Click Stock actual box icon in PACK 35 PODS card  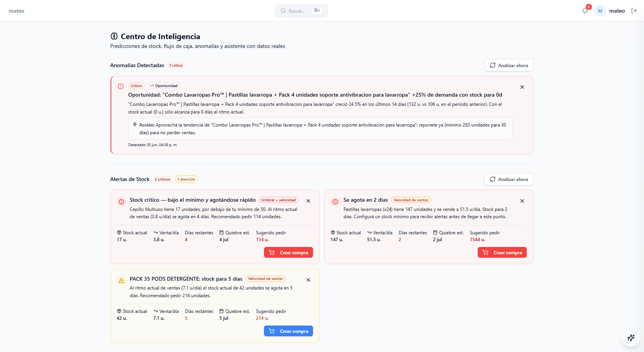[x=119, y=311]
